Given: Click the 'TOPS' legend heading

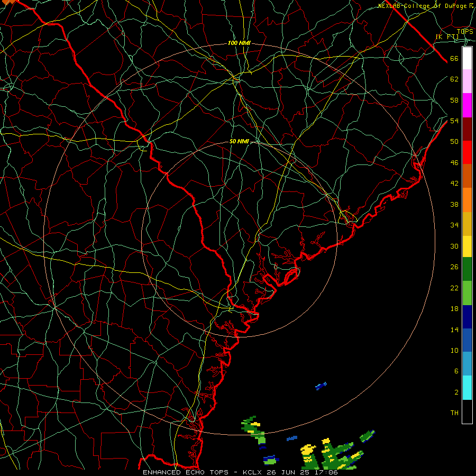Looking at the screenshot, I should 465,32.
